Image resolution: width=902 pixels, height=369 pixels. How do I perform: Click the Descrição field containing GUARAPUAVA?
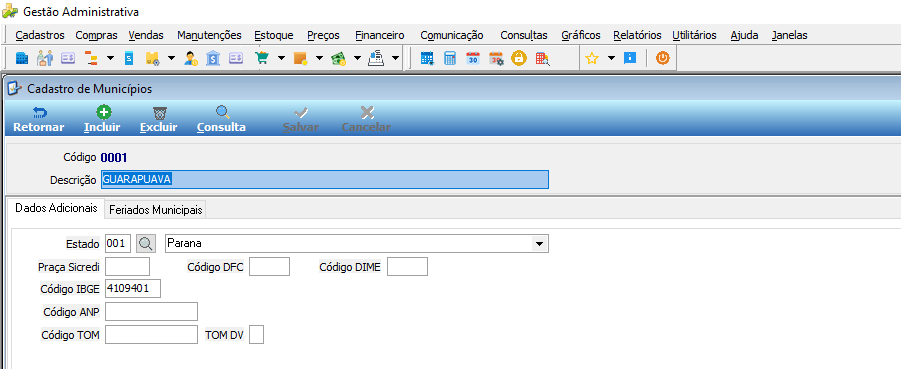(325, 180)
